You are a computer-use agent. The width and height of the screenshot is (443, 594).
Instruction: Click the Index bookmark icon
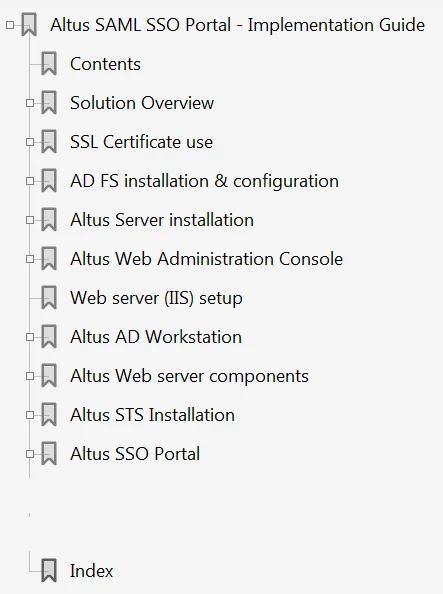[49, 571]
